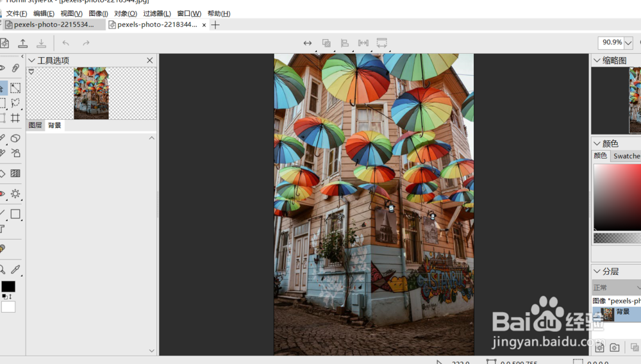641x364 pixels.
Task: Collapse the 颜色 panel
Action: 597,144
